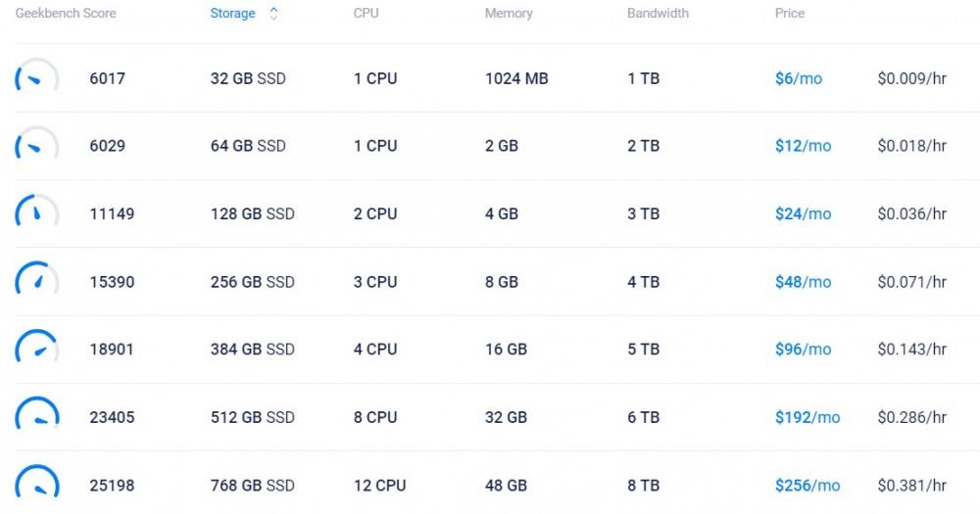Pick the $96/mo plan price link
The width and height of the screenshot is (980, 514).
(803, 350)
